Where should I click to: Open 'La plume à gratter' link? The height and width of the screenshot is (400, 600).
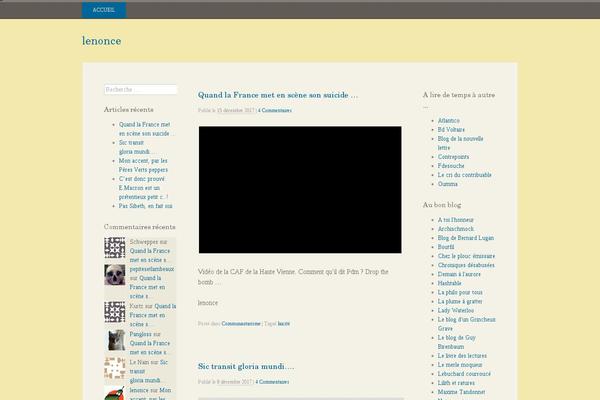[x=460, y=302]
